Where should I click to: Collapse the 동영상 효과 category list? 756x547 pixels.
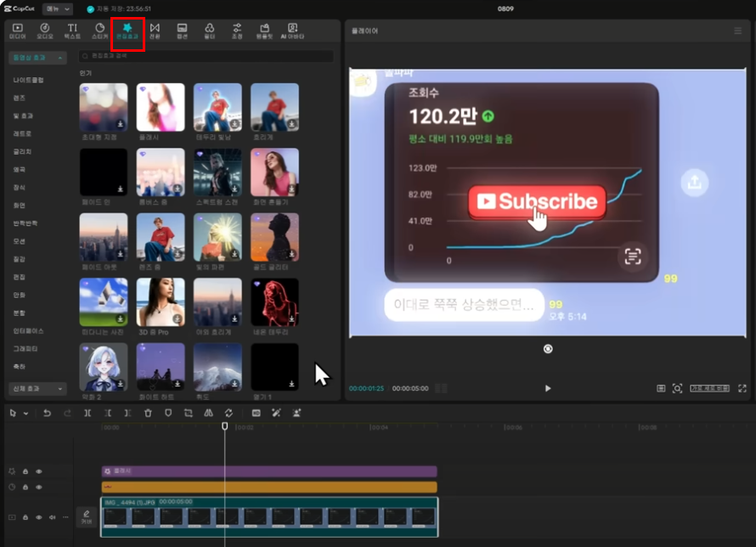pyautogui.click(x=37, y=58)
